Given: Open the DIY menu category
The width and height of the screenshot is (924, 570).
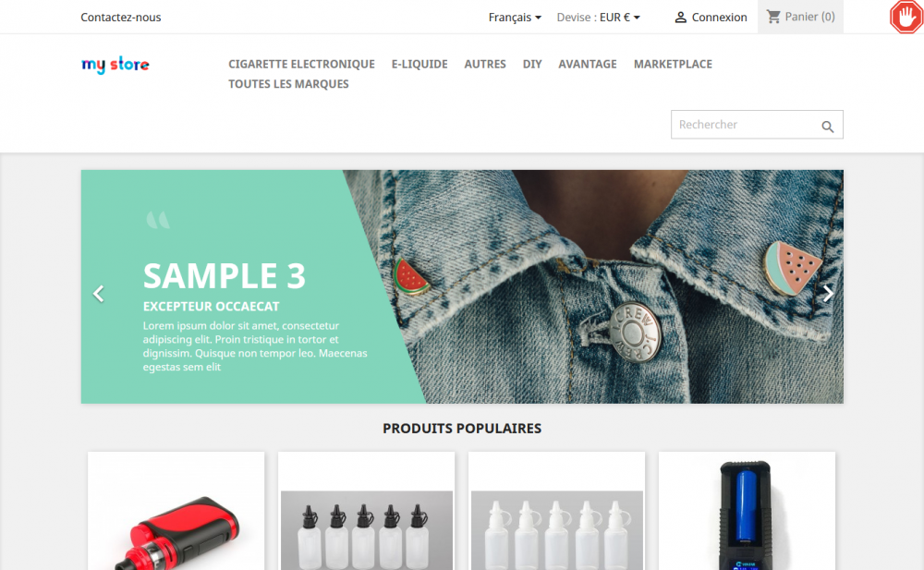Looking at the screenshot, I should point(532,65).
